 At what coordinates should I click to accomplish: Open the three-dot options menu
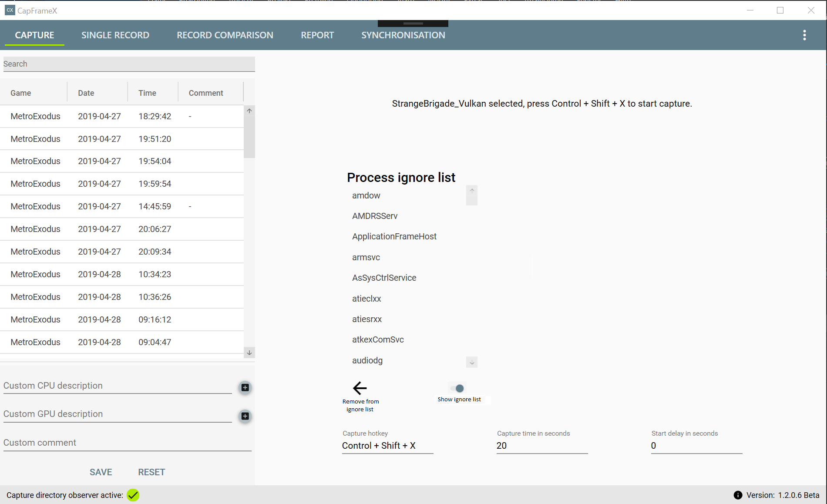(x=804, y=35)
